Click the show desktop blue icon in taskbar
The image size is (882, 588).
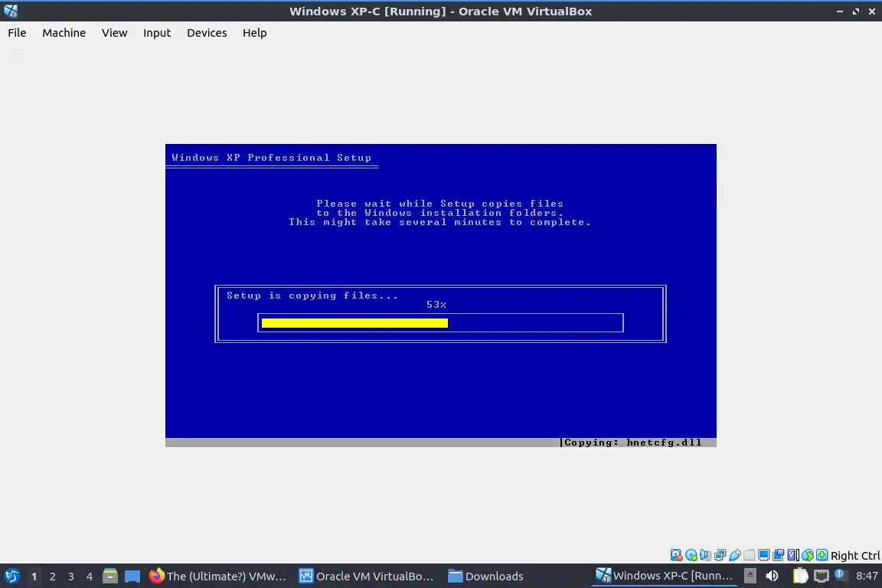click(132, 577)
